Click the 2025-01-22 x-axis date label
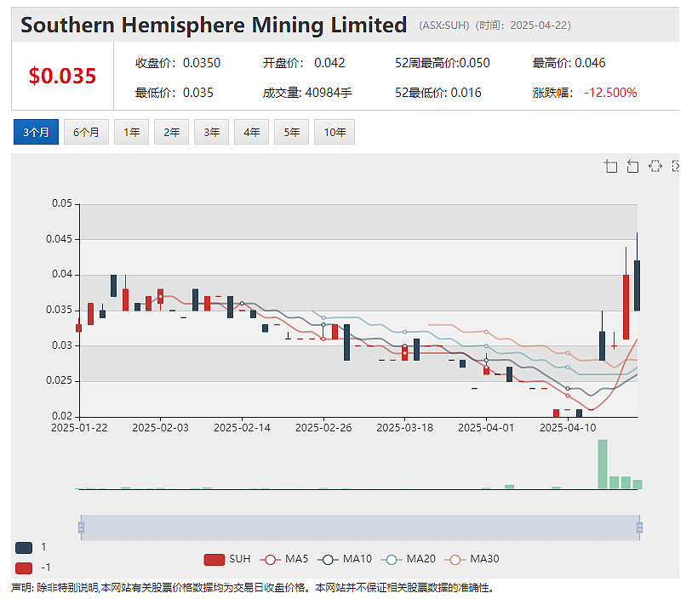The image size is (692, 616). tap(79, 428)
